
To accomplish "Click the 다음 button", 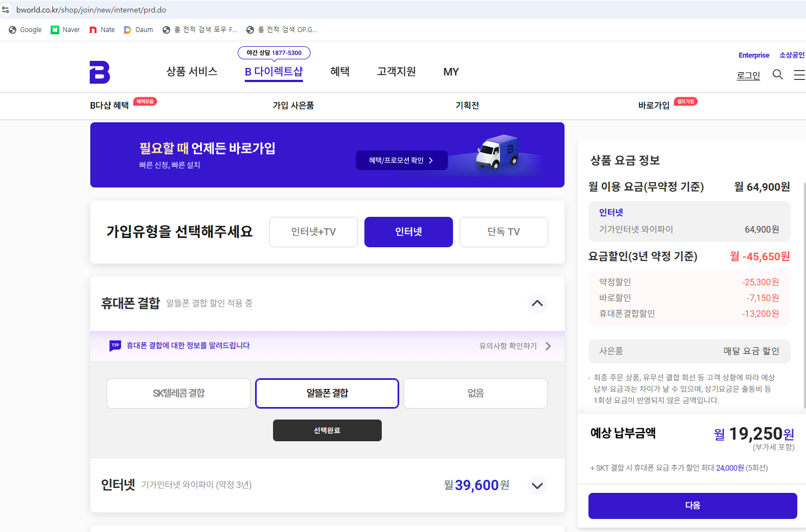I will 692,505.
